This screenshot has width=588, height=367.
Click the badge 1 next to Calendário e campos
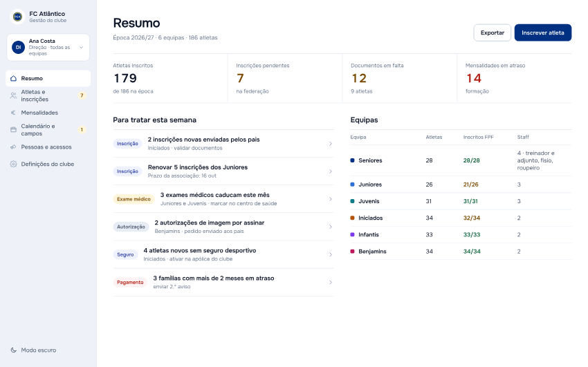(82, 130)
